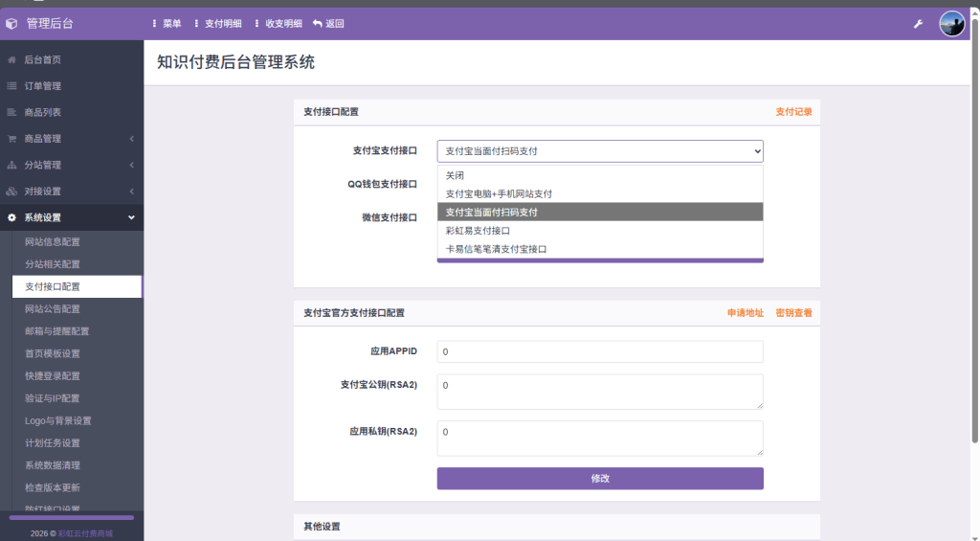This screenshot has height=541, width=980.
Task: Go to 后台首页 in sidebar
Action: (x=42, y=60)
